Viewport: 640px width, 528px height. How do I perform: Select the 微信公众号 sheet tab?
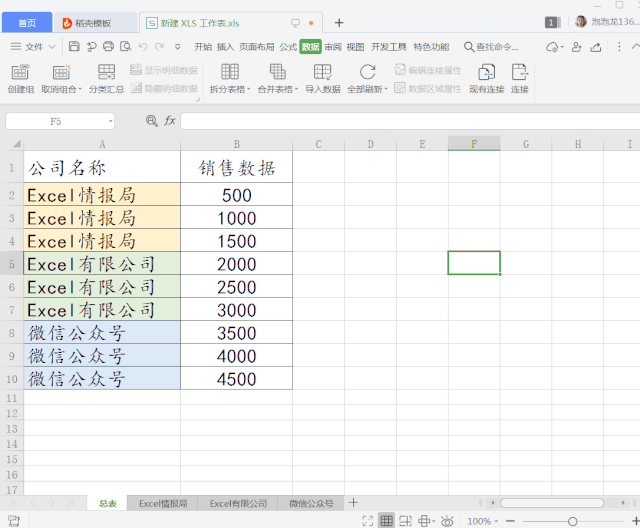pyautogui.click(x=311, y=504)
